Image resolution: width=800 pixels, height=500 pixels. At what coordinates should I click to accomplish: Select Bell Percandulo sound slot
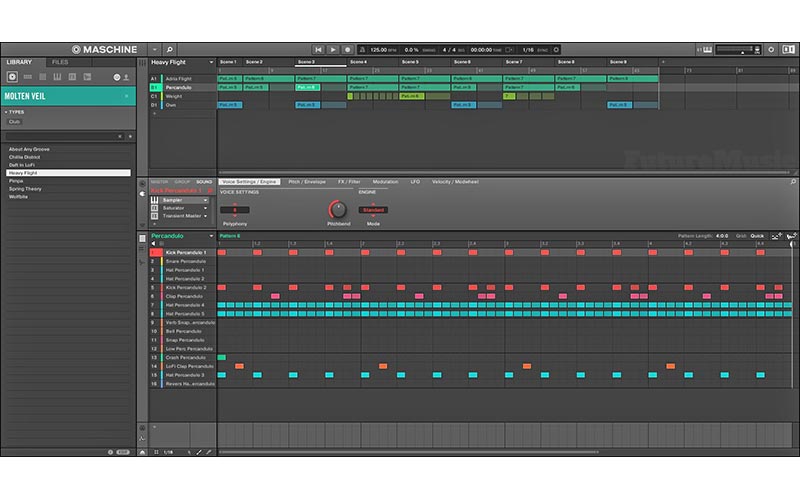(182, 331)
